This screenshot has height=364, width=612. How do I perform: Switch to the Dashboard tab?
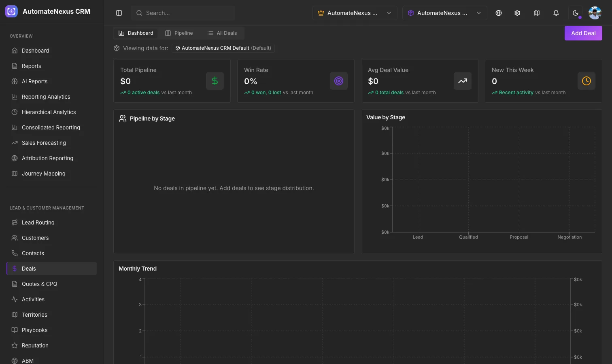136,33
